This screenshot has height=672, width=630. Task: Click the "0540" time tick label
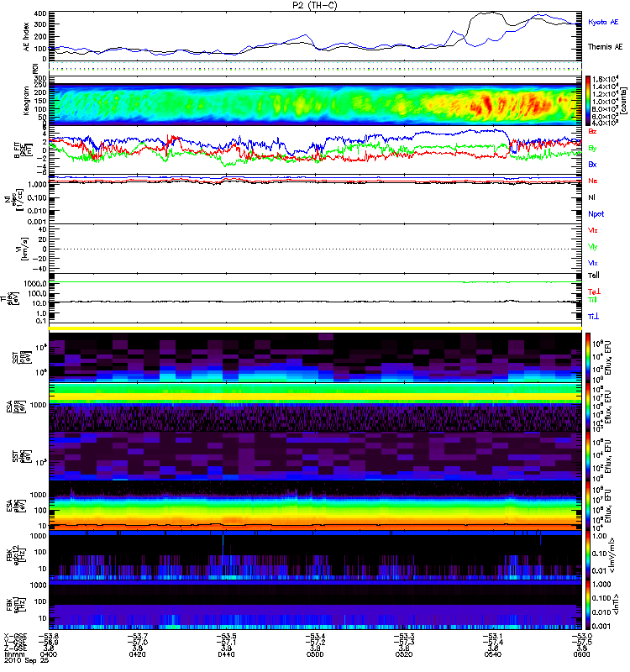[493, 654]
